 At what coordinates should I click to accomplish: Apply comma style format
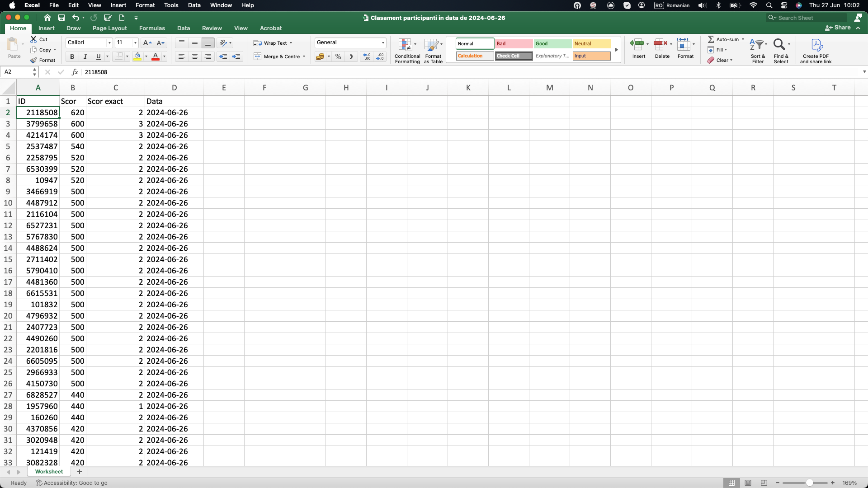tap(351, 56)
